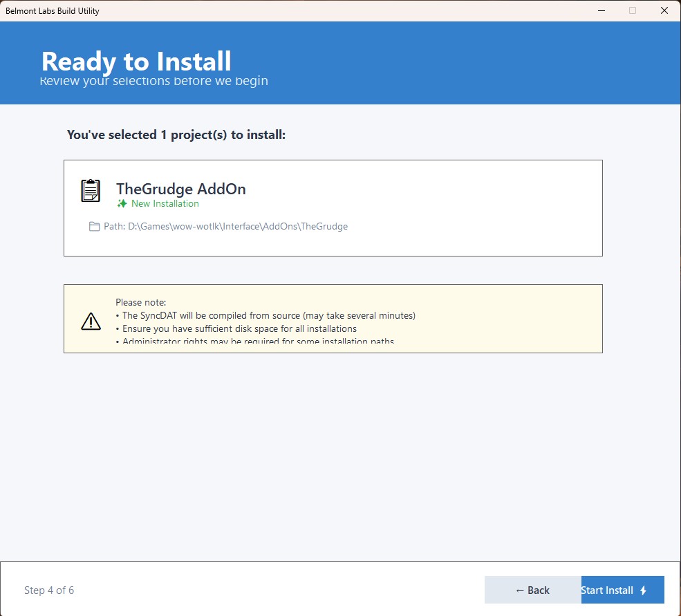Click the D:\Games\wow-wotlk install path text
The width and height of the screenshot is (681, 616).
[237, 227]
